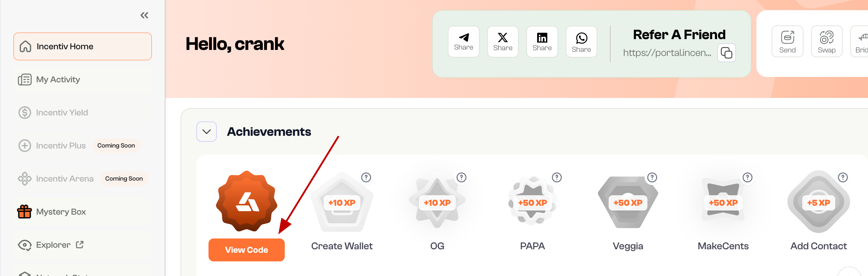Share referral on LinkedIn
868x276 pixels.
click(x=542, y=41)
